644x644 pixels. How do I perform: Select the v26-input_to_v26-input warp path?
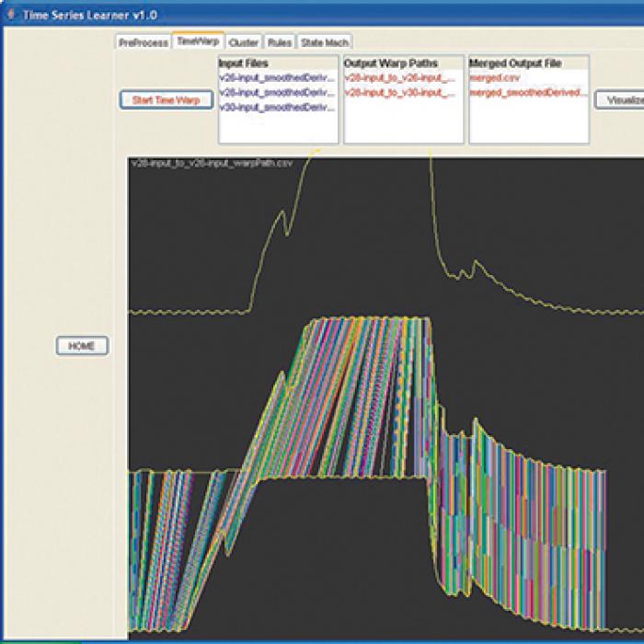coord(400,78)
